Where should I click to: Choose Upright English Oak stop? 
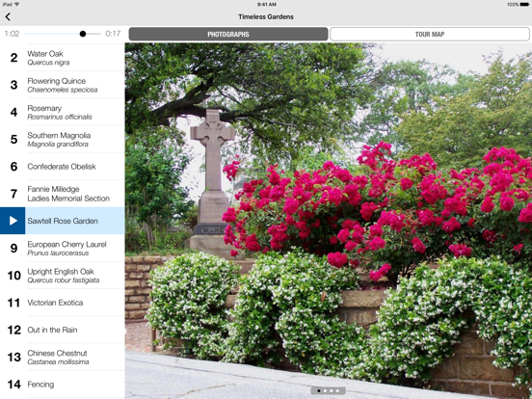[63, 276]
